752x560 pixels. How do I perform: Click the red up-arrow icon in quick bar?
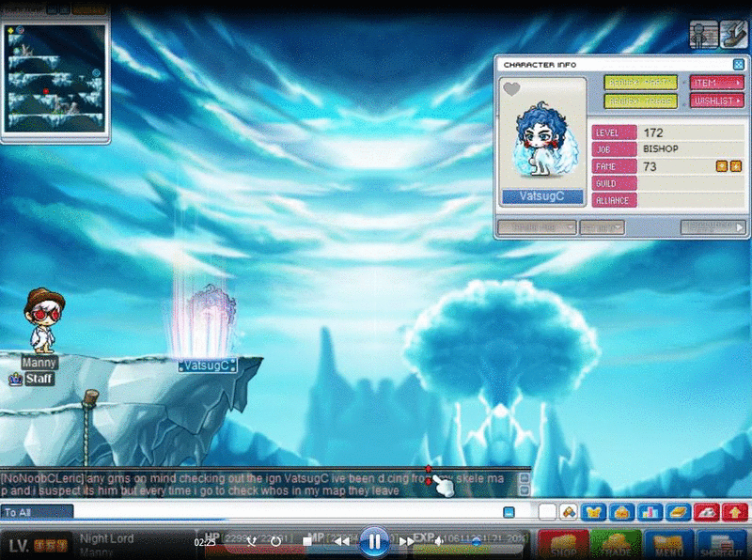coord(735,512)
